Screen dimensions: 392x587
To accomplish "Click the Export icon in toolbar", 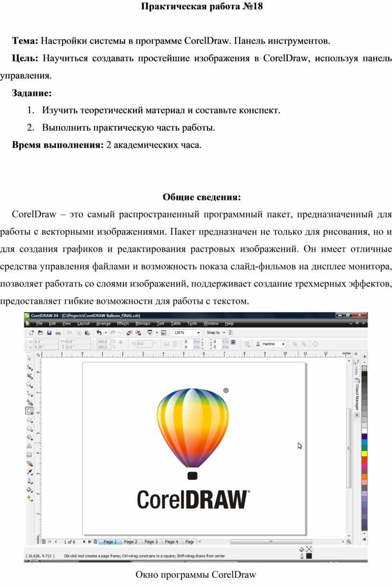I will [138, 332].
